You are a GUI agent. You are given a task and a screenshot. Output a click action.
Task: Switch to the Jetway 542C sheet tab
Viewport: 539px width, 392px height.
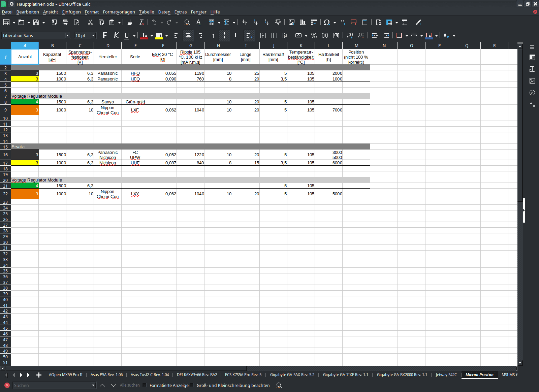pos(446,374)
